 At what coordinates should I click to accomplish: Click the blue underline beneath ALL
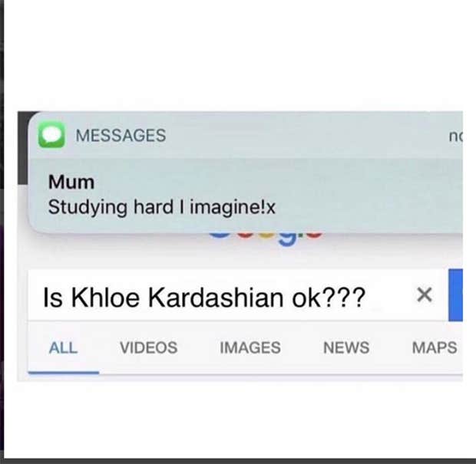[x=64, y=373]
